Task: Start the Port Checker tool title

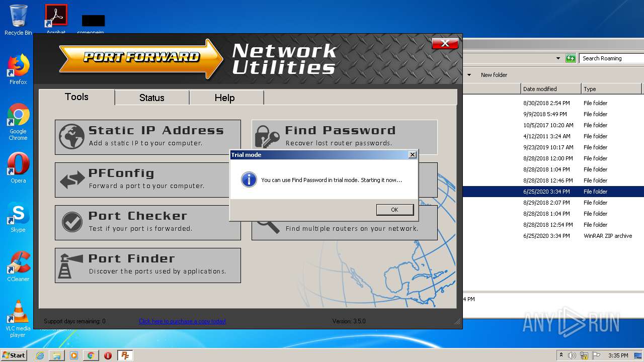Action: [138, 216]
